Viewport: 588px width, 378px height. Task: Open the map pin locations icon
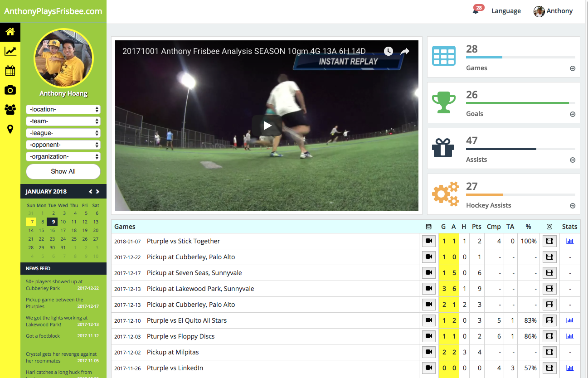tap(10, 129)
